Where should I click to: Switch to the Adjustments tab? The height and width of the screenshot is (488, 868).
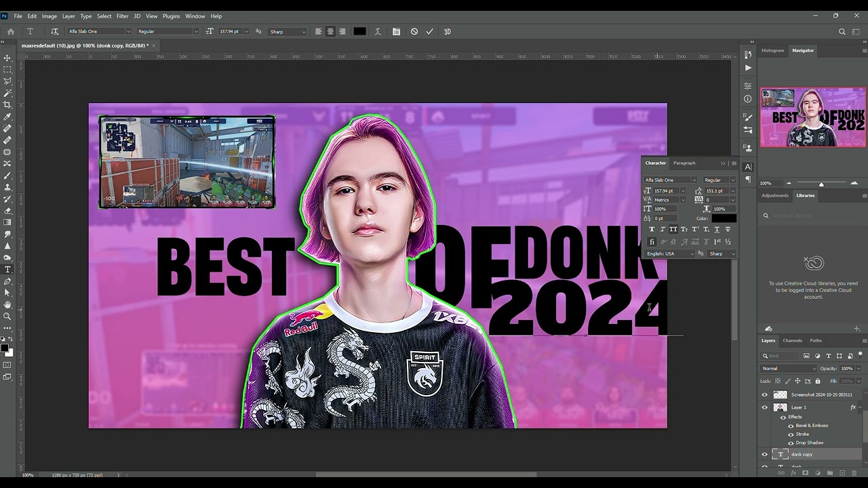[x=774, y=195]
